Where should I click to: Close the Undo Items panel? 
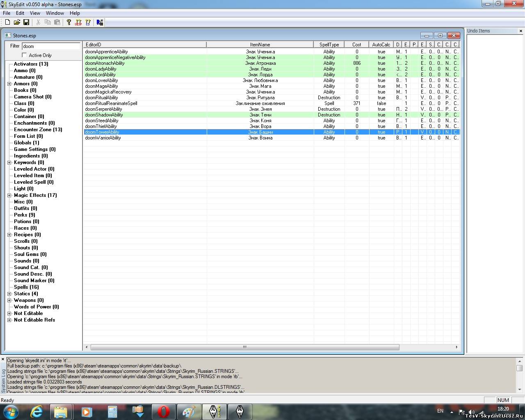[521, 31]
